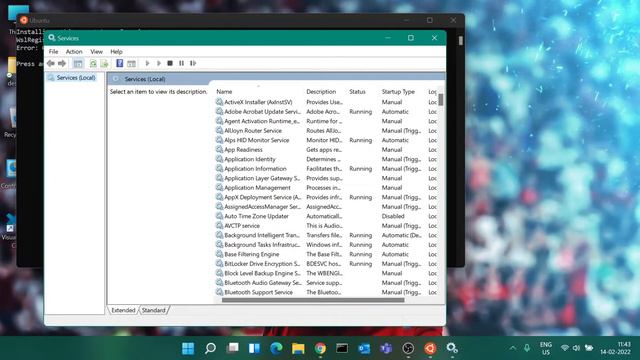640x360 pixels.
Task: Open the blue Help toolbar icon
Action: pos(120,63)
